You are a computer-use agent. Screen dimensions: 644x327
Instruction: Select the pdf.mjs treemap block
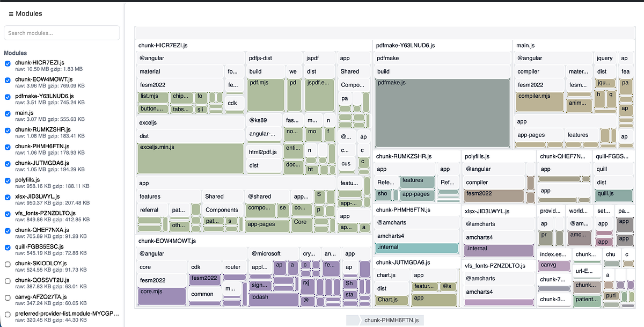[x=266, y=94]
